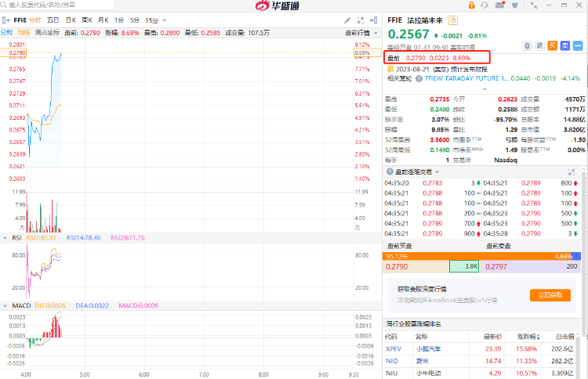Click the 立即获取 button
This screenshot has height=379, width=588.
point(550,295)
